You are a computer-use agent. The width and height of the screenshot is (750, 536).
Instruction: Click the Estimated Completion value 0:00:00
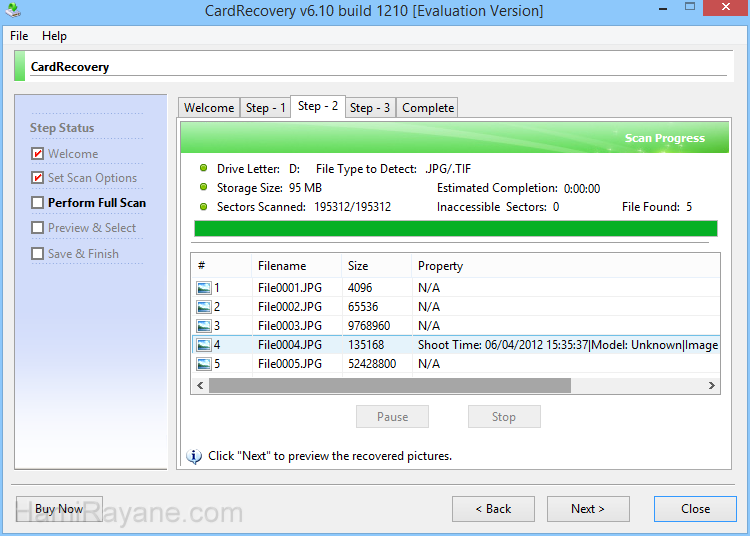(x=582, y=188)
